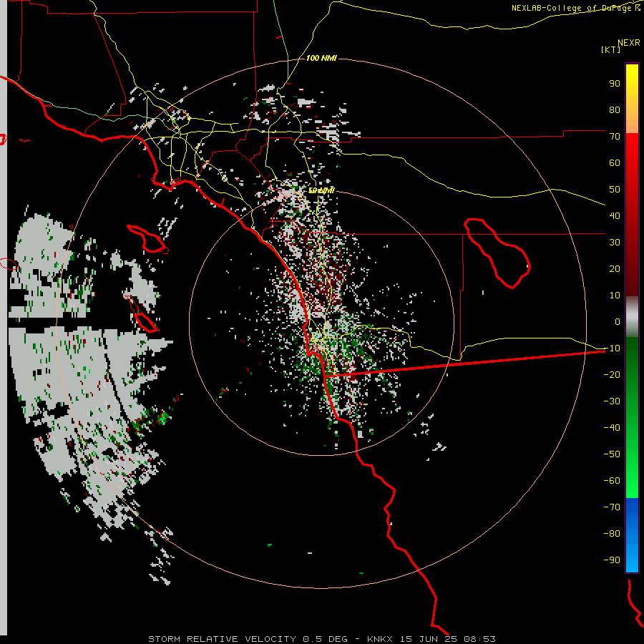The width and height of the screenshot is (644, 644).
Task: Click the NEXLAB-College of DuPage credit text
Action: (576, 8)
